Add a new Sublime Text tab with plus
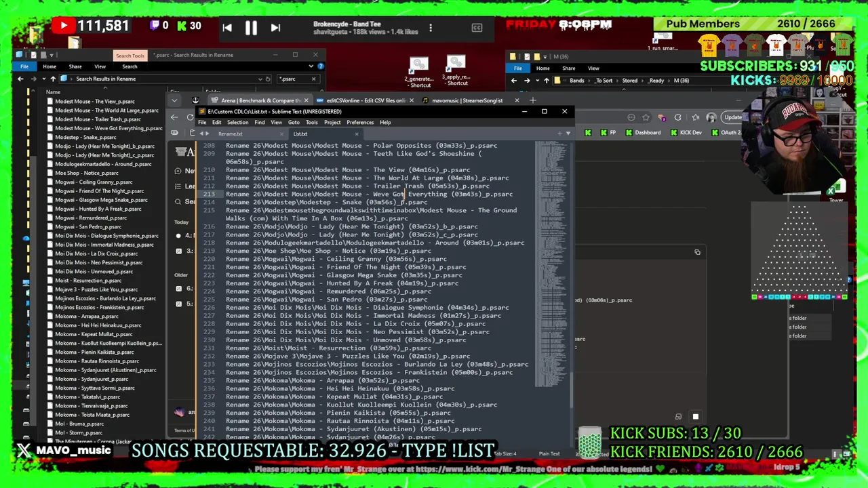Image resolution: width=868 pixels, height=488 pixels. (x=558, y=134)
